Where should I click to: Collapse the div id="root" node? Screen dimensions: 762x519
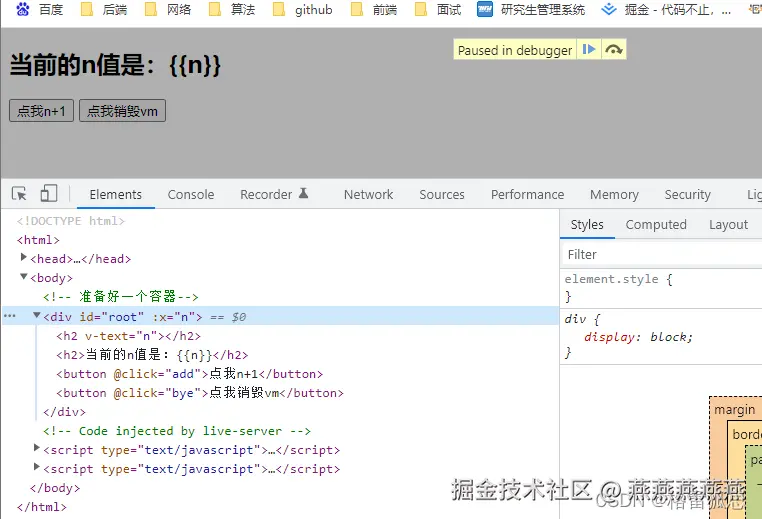pyautogui.click(x=36, y=315)
